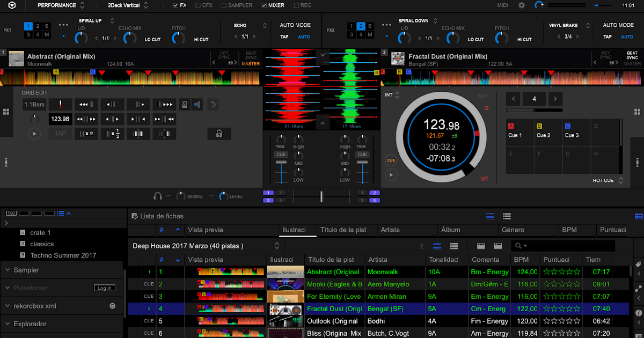Click the Pulselocker Log in button

click(x=104, y=288)
